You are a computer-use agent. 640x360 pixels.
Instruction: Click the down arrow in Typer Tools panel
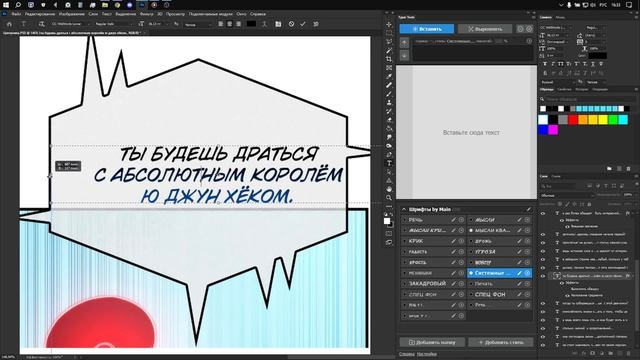[404, 55]
